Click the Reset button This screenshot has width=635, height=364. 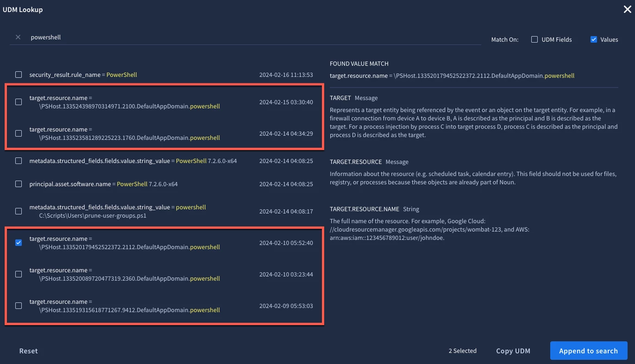(29, 351)
